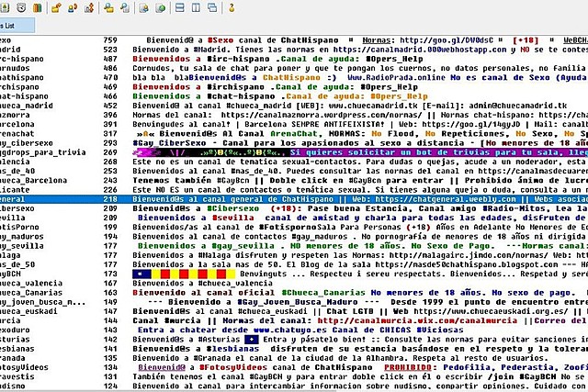Select the 'y_joven_busca_m...' channel row
This screenshot has height=392, width=588.
pos(294,302)
